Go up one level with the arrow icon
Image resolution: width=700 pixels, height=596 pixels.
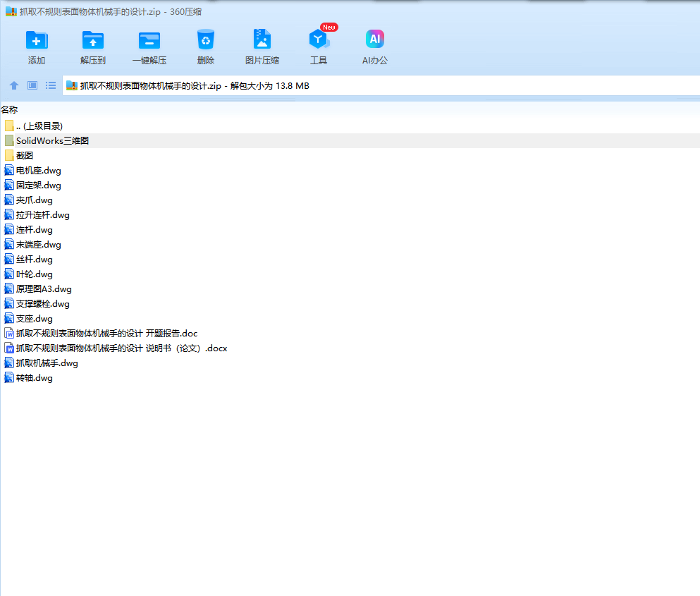pos(14,85)
